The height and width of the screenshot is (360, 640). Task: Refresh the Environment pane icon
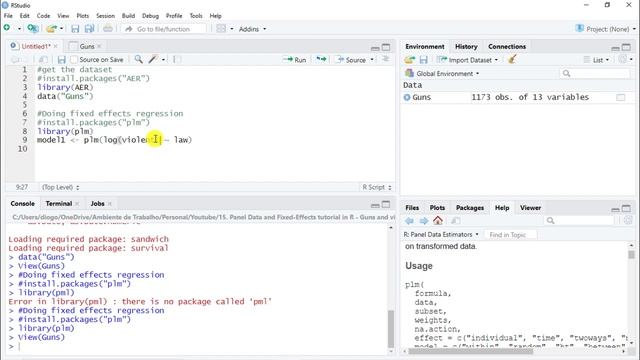tap(622, 60)
